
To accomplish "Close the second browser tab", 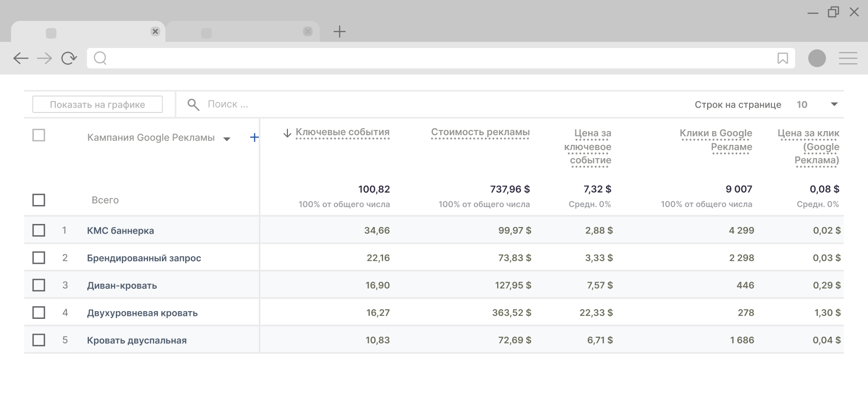I will tap(307, 32).
